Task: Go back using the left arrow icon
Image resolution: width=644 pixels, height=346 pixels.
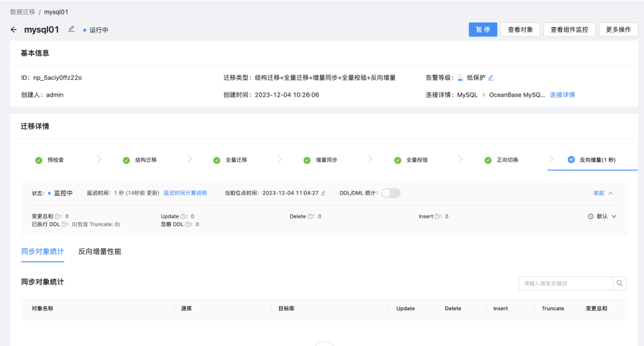Action: coord(13,30)
